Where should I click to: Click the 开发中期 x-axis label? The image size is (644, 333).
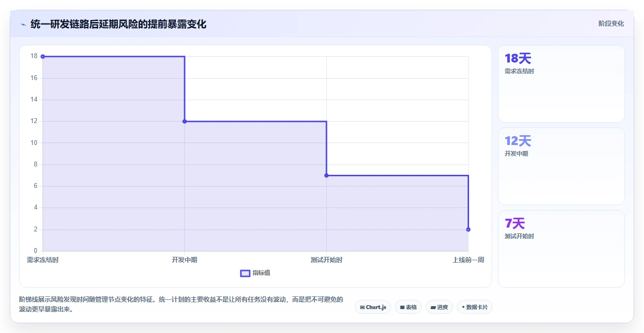tap(185, 260)
